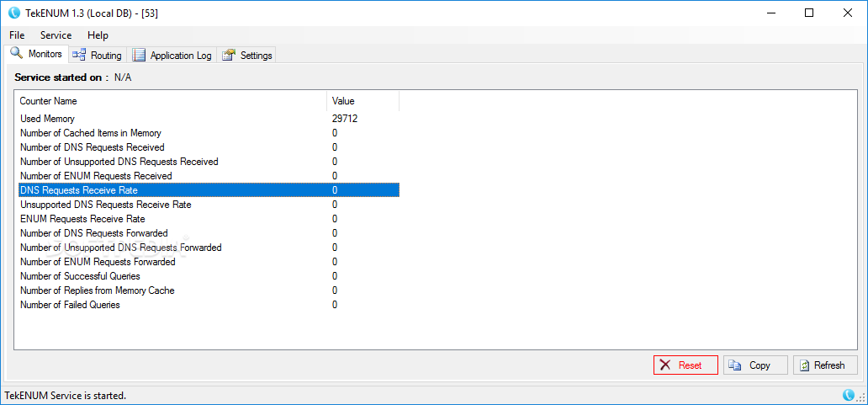
Task: Click the Settings tab icon
Action: [228, 55]
